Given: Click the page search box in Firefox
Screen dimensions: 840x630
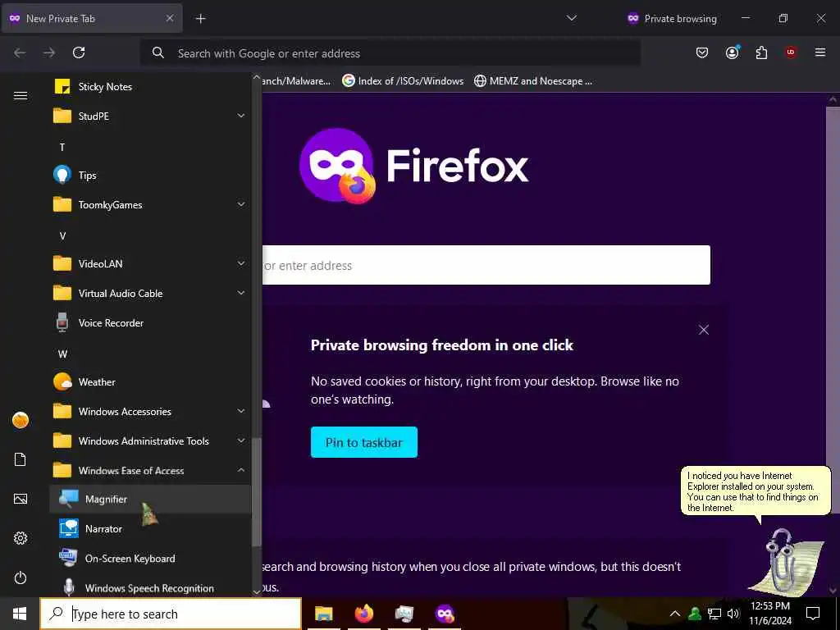Looking at the screenshot, I should (x=486, y=265).
